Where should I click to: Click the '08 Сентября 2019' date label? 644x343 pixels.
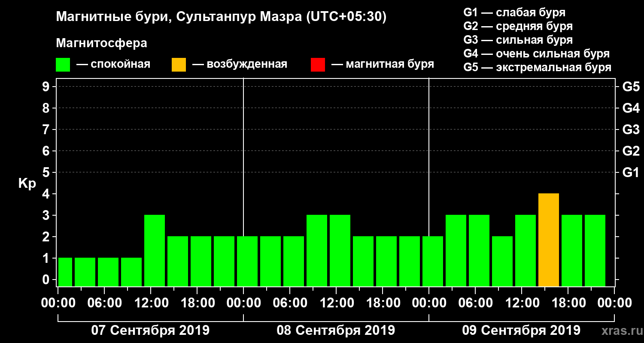pyautogui.click(x=336, y=331)
